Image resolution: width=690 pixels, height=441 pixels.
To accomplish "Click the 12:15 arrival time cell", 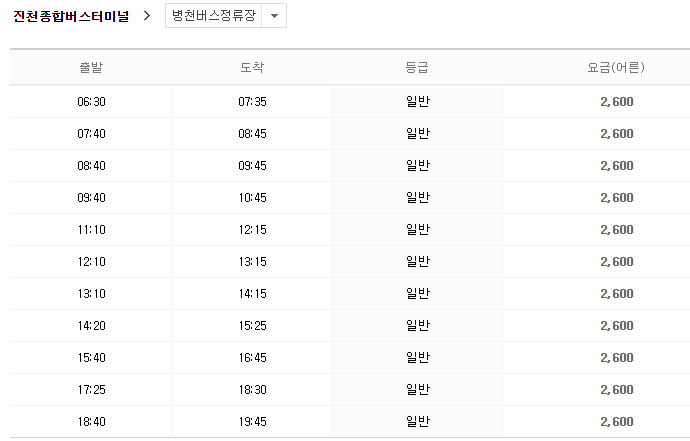I will tap(252, 229).
